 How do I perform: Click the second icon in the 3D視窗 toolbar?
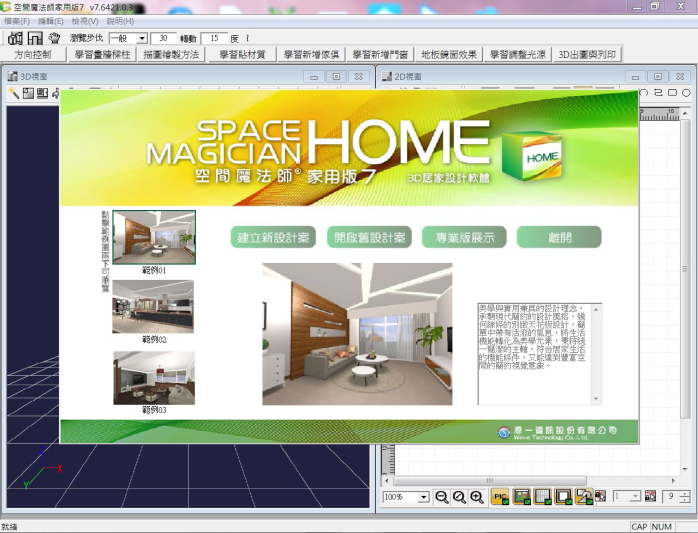pyautogui.click(x=28, y=93)
